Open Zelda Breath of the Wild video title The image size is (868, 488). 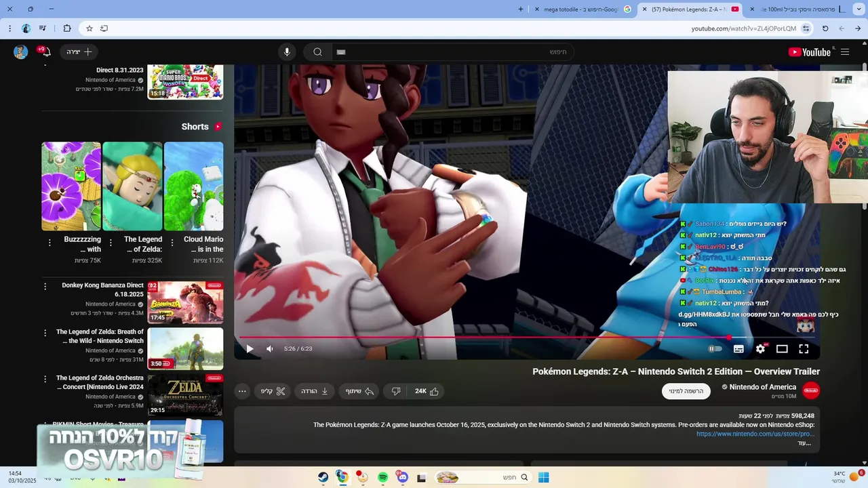100,336
